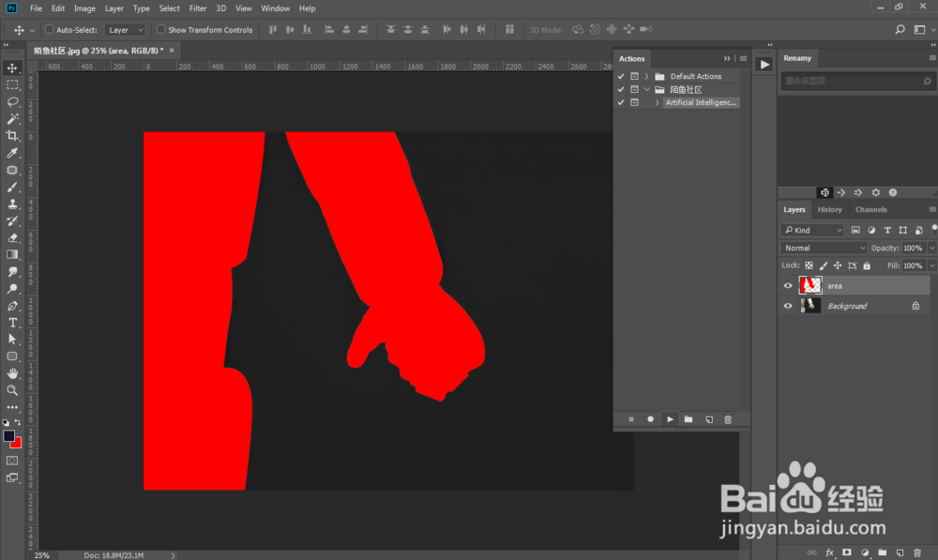Click the area layer thumbnail
The width and height of the screenshot is (938, 560).
[x=810, y=285]
